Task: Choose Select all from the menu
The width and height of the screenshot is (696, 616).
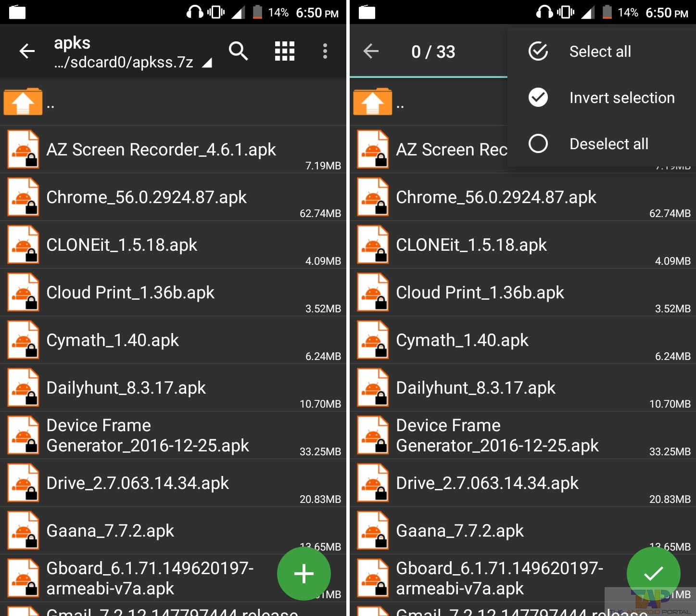Action: pyautogui.click(x=601, y=51)
